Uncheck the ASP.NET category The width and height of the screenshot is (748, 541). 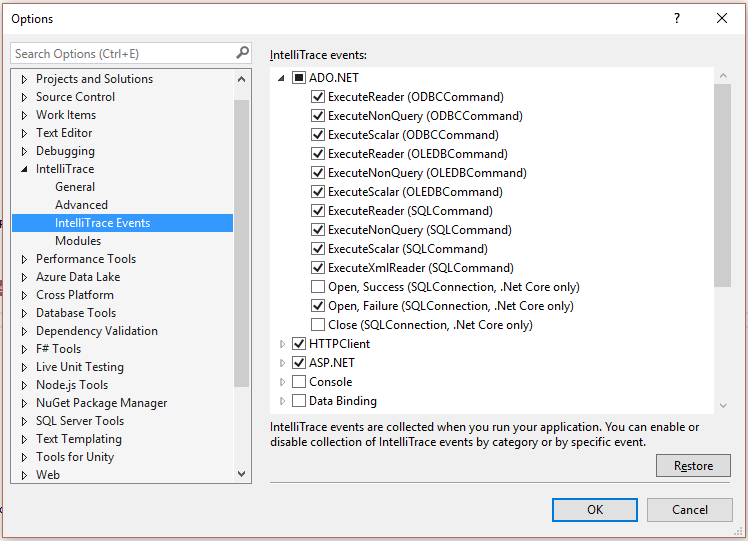pyautogui.click(x=299, y=363)
